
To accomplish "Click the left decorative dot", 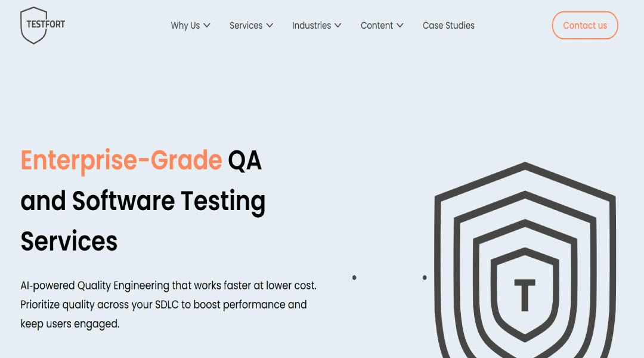I will [x=355, y=277].
